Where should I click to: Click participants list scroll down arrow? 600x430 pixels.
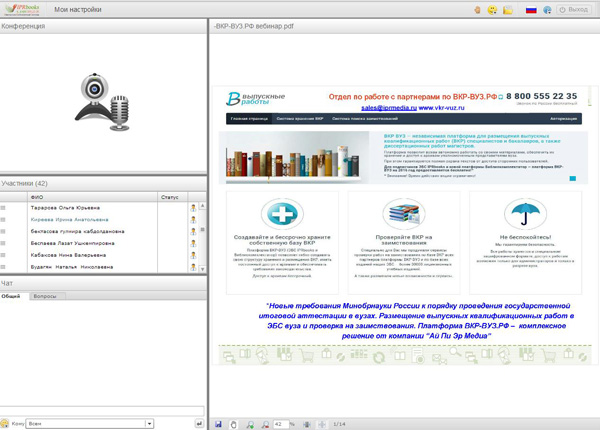[202, 269]
